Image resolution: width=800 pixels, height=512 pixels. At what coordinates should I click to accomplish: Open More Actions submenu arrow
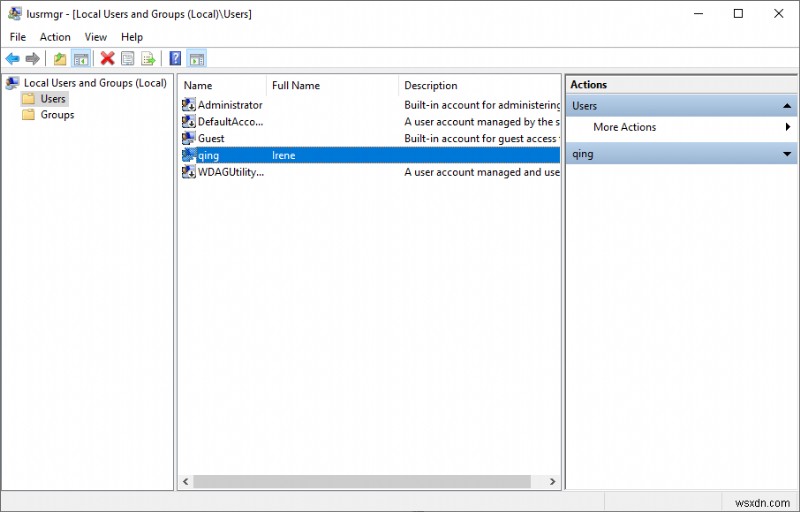pyautogui.click(x=788, y=127)
